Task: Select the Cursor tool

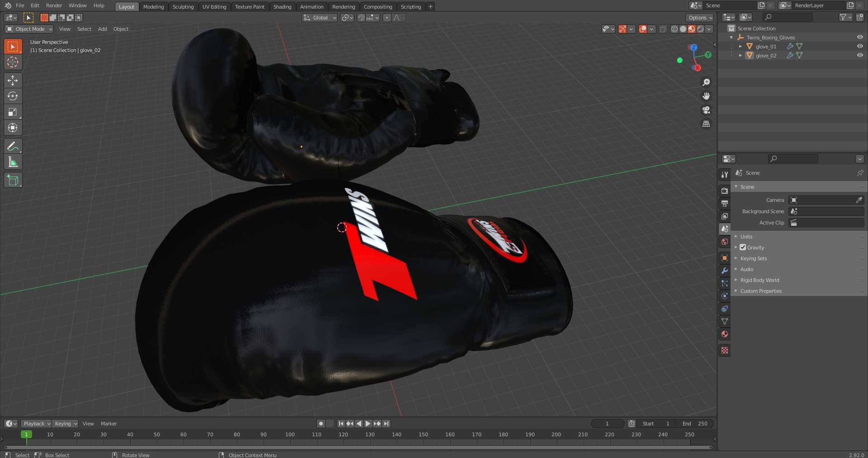Action: pos(13,62)
